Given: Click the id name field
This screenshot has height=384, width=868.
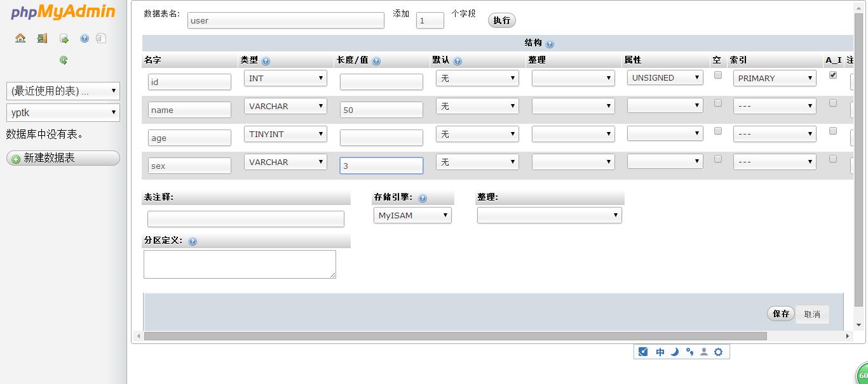Looking at the screenshot, I should pos(189,82).
